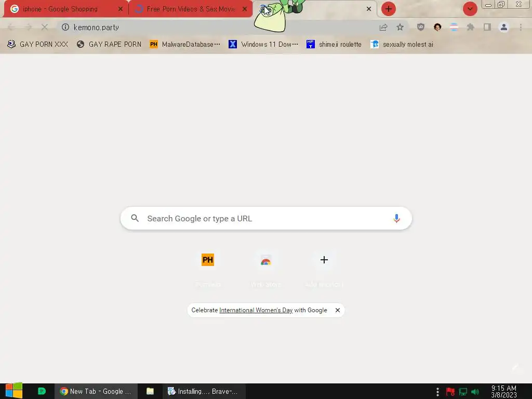Select the New Tab - Google taskbar button
Viewport: 532px width, 399px height.
96,391
